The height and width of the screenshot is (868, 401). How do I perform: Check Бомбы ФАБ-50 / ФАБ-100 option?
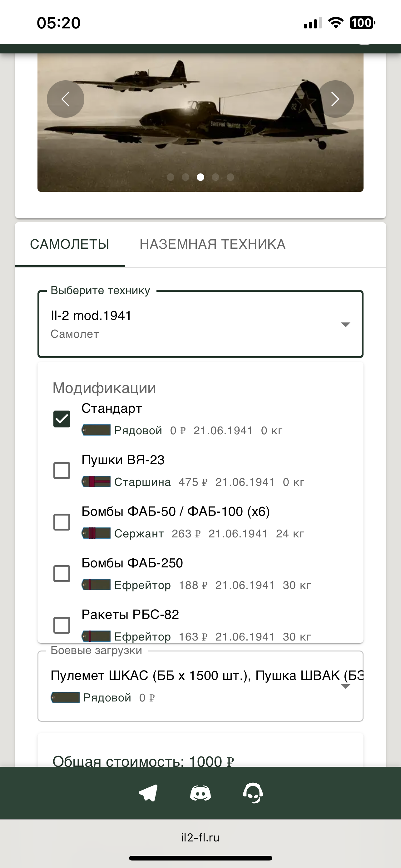62,522
